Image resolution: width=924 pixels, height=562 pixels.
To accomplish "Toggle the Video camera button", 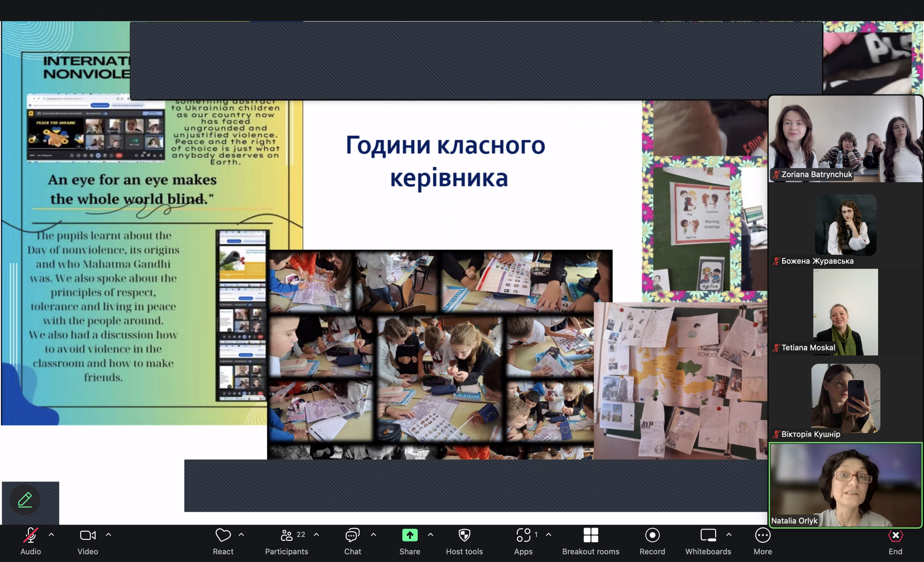I will 88,536.
